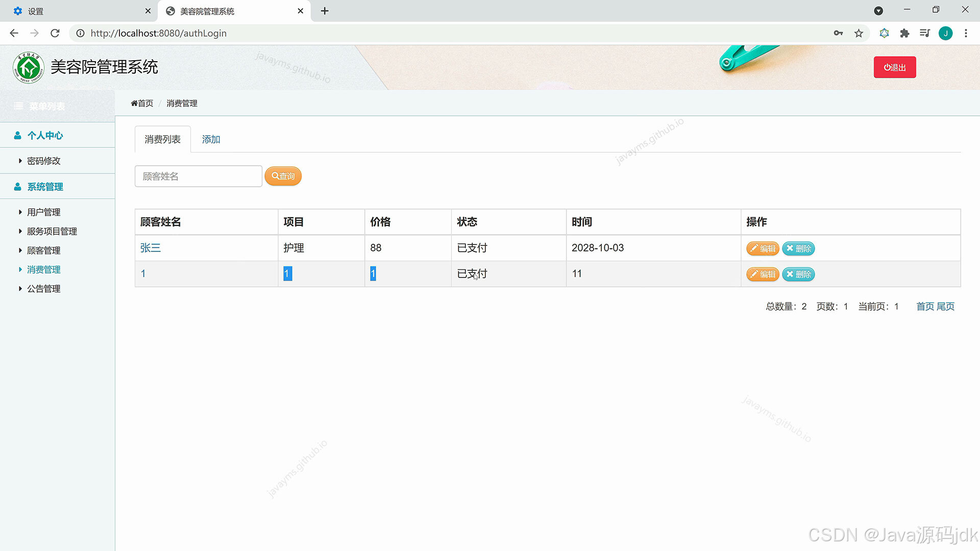This screenshot has width=980, height=551.
Task: Close the 设置 browser tab
Action: [148, 11]
